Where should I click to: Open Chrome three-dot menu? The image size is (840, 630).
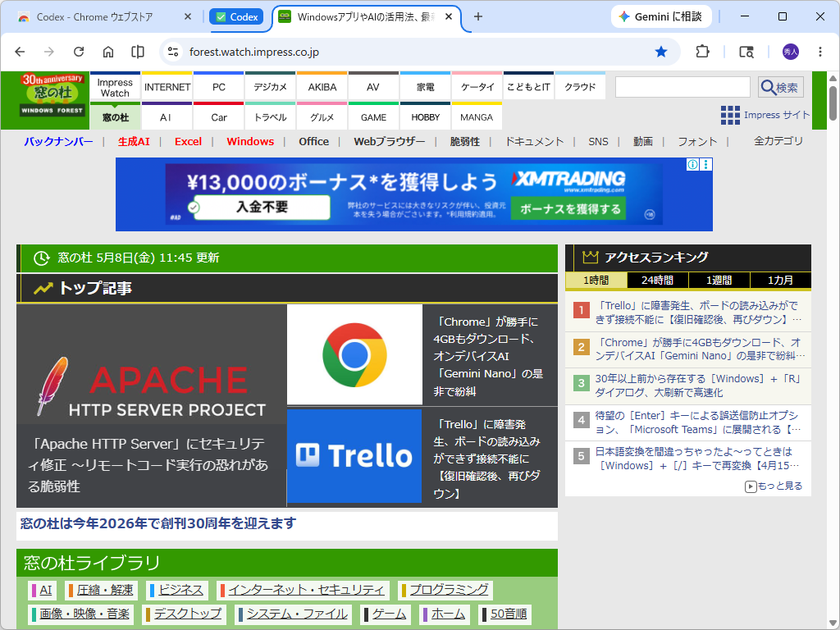click(x=820, y=52)
